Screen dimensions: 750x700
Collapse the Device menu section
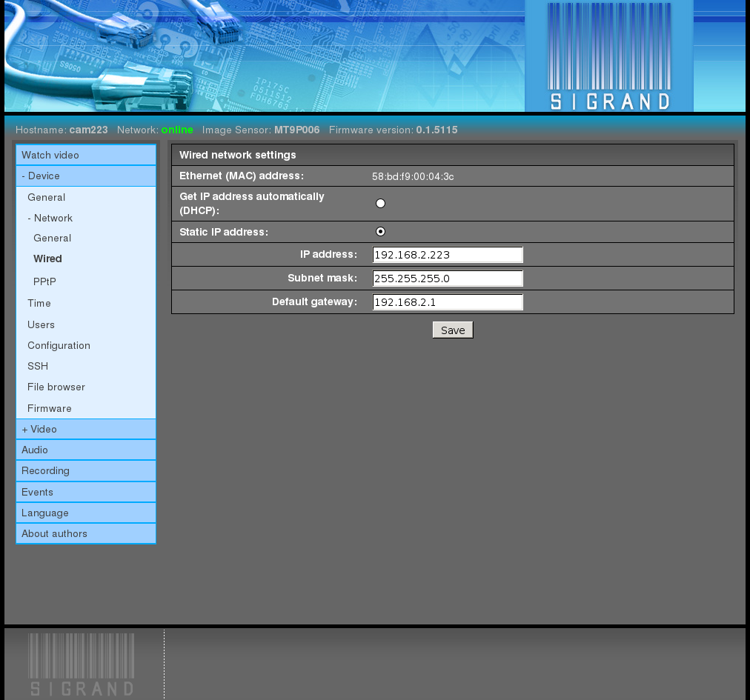[x=41, y=176]
